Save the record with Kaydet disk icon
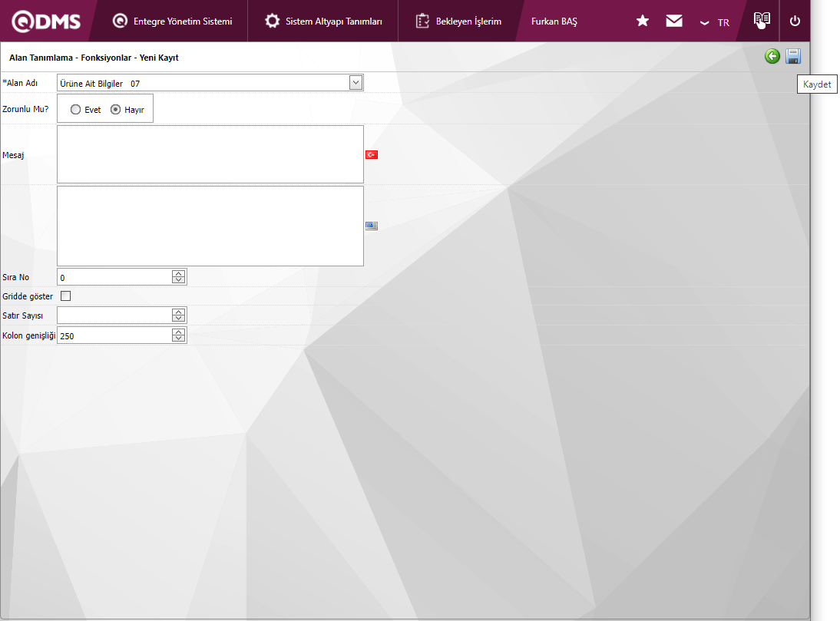The image size is (840, 621). tap(793, 56)
